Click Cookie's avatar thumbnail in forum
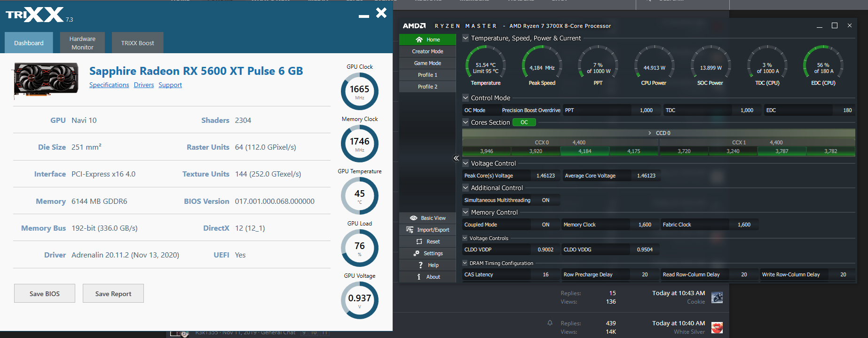The image size is (868, 338). [717, 298]
